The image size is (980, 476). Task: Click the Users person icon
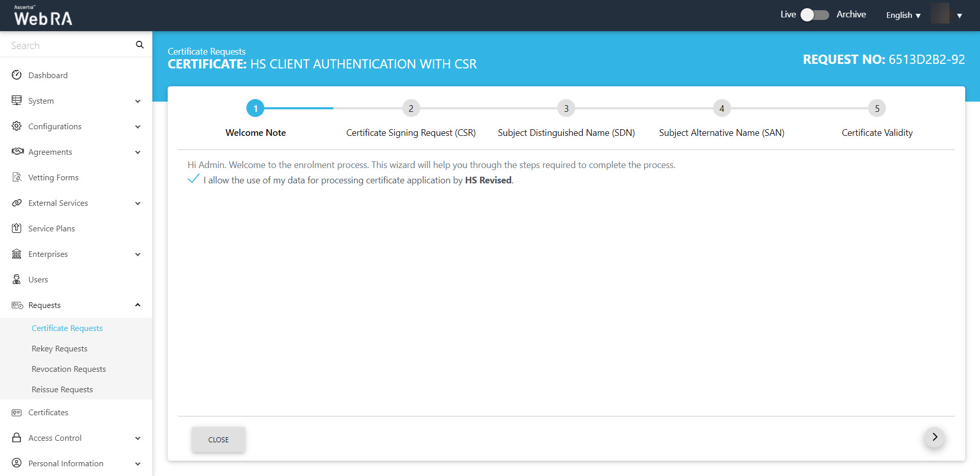click(x=17, y=279)
